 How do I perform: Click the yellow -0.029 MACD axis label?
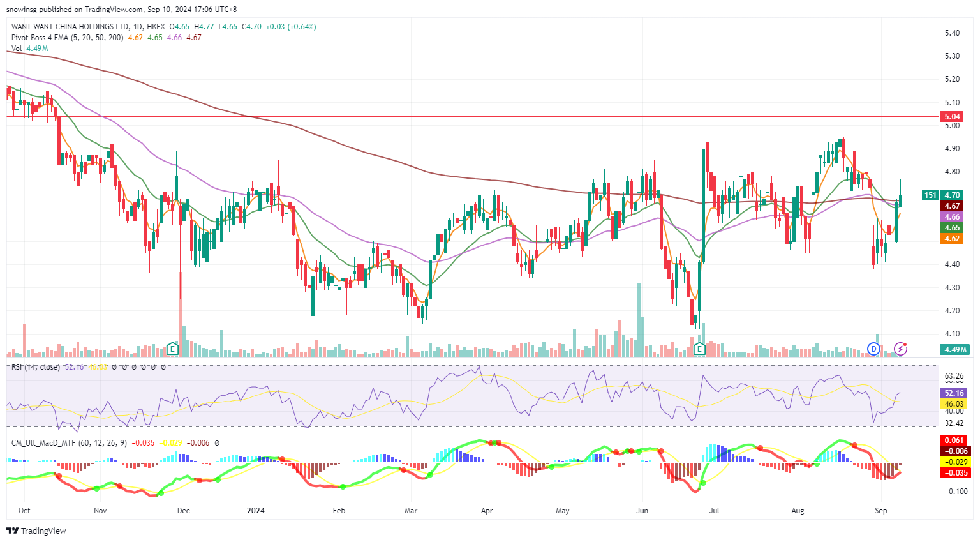point(955,462)
